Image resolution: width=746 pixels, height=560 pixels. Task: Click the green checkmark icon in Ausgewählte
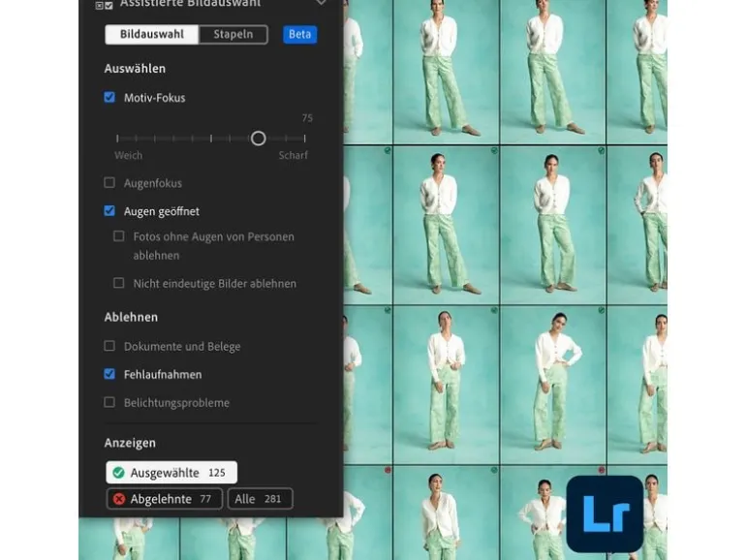point(118,473)
